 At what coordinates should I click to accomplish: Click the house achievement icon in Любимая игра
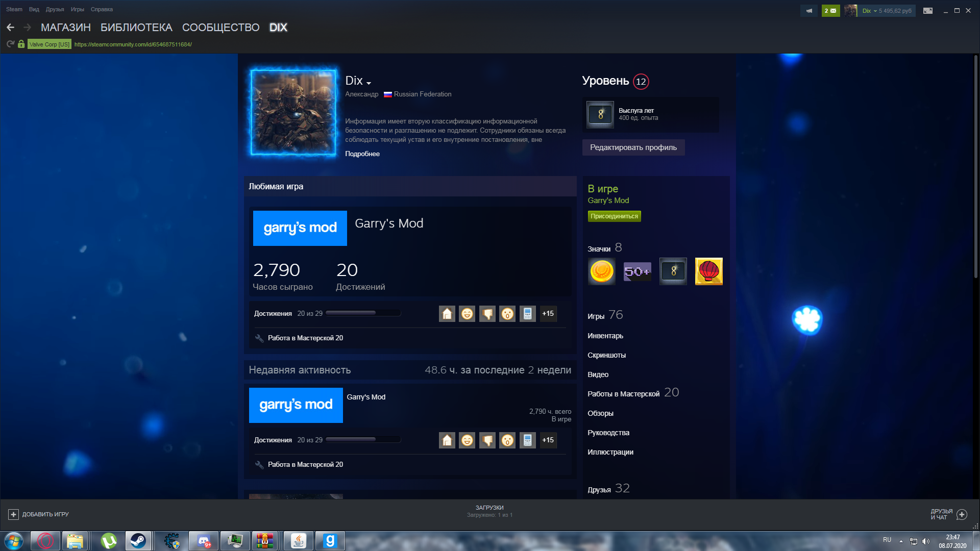coord(447,314)
